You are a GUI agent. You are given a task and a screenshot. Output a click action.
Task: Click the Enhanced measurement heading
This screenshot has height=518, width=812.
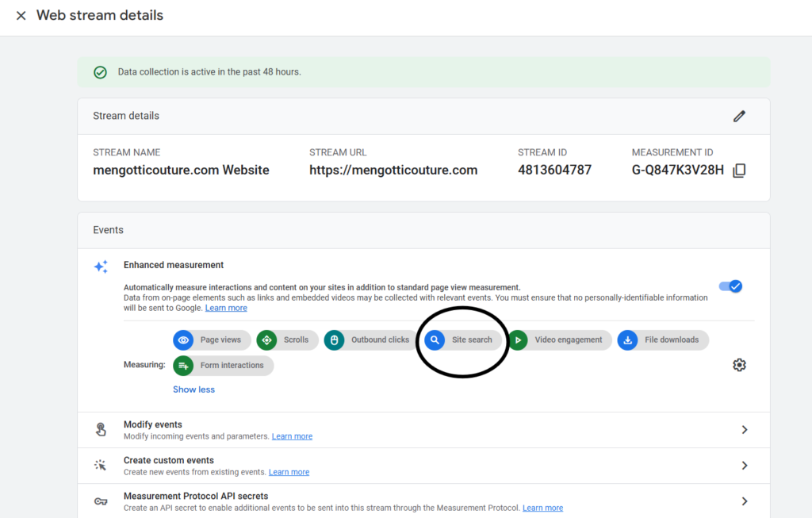click(174, 265)
